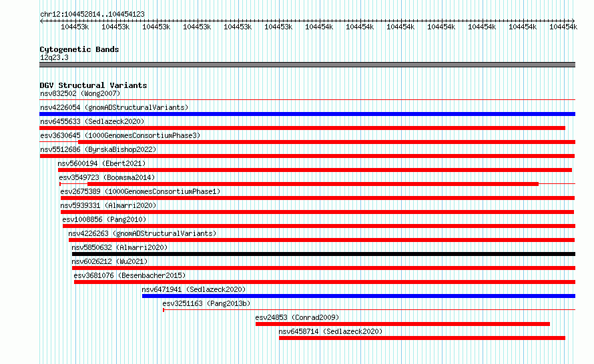Click the nsv832502 (Wong2007) variant label

point(80,93)
